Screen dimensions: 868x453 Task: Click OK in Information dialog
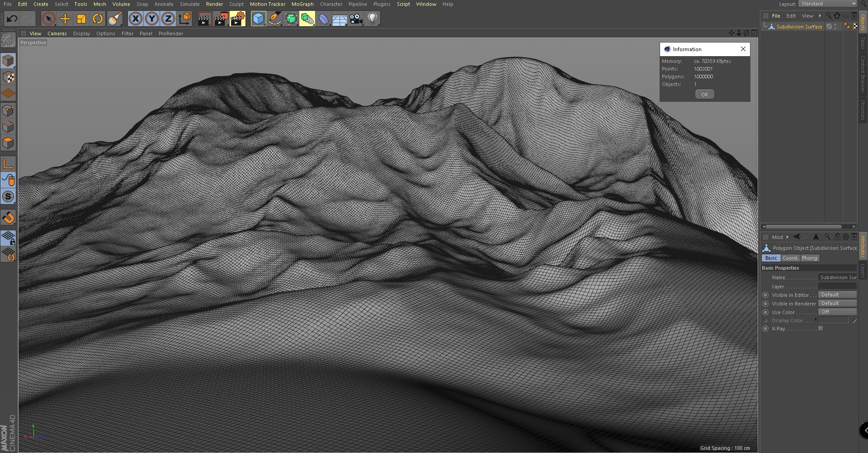pos(705,94)
